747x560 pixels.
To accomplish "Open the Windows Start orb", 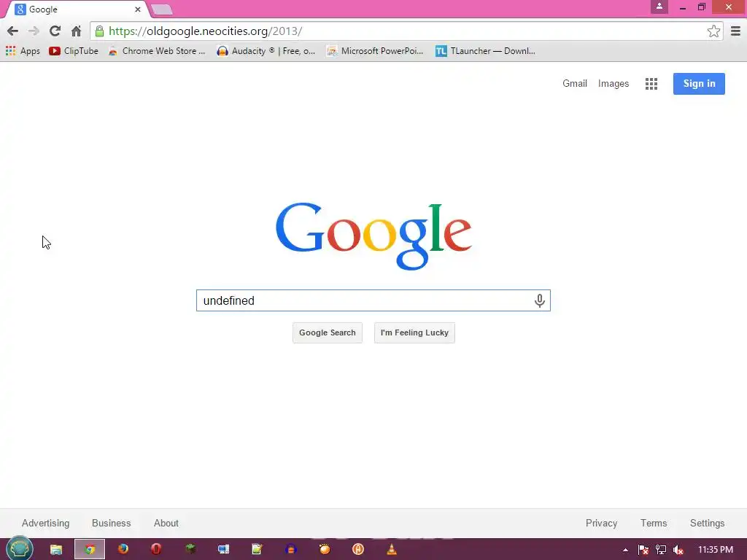I will point(19,549).
